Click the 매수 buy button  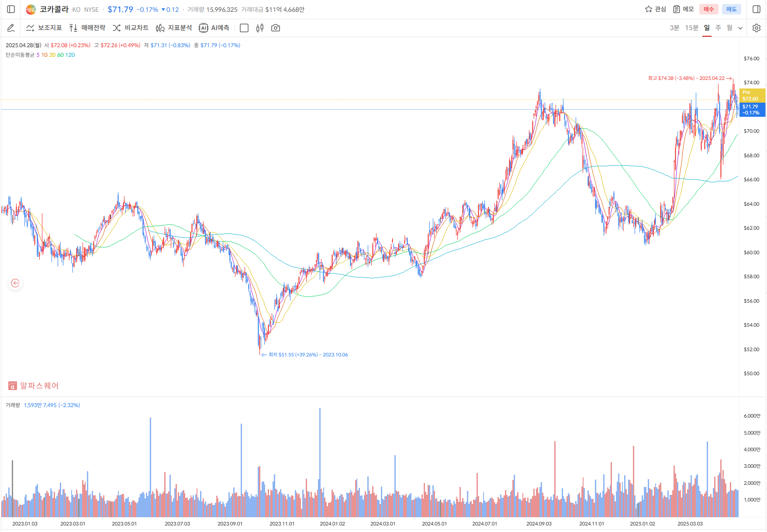[709, 9]
